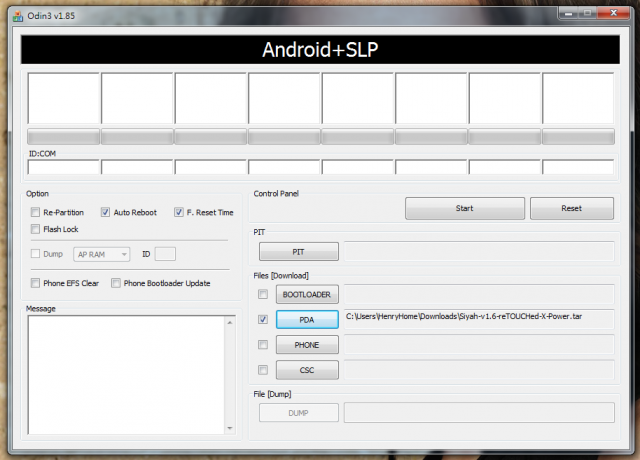Click the Odin3 app icon in title bar
Viewport: 640px width, 460px height.
18,16
